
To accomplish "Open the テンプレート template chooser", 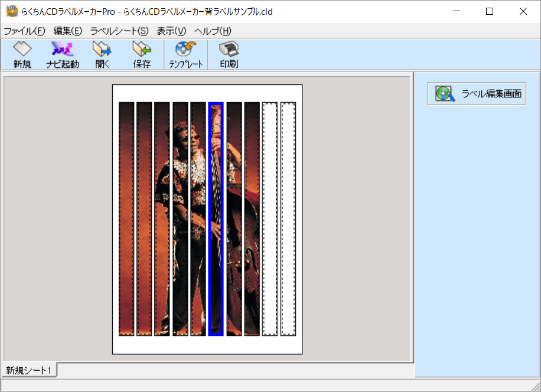I will pos(185,55).
